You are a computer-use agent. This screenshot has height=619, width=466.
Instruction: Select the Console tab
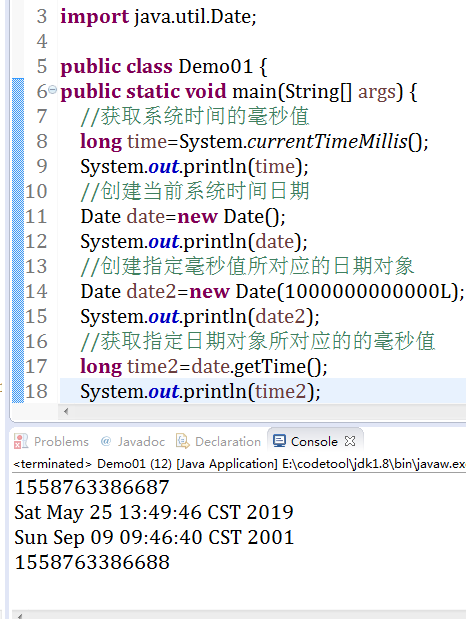(314, 441)
